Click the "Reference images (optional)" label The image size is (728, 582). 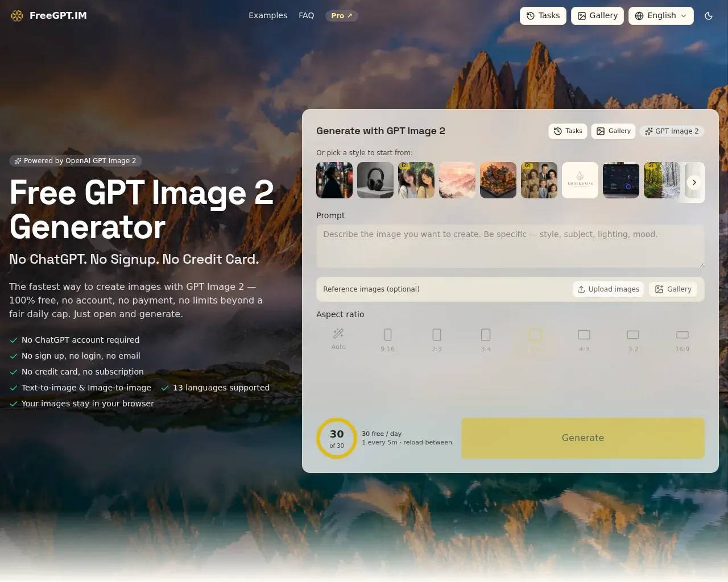(x=371, y=289)
